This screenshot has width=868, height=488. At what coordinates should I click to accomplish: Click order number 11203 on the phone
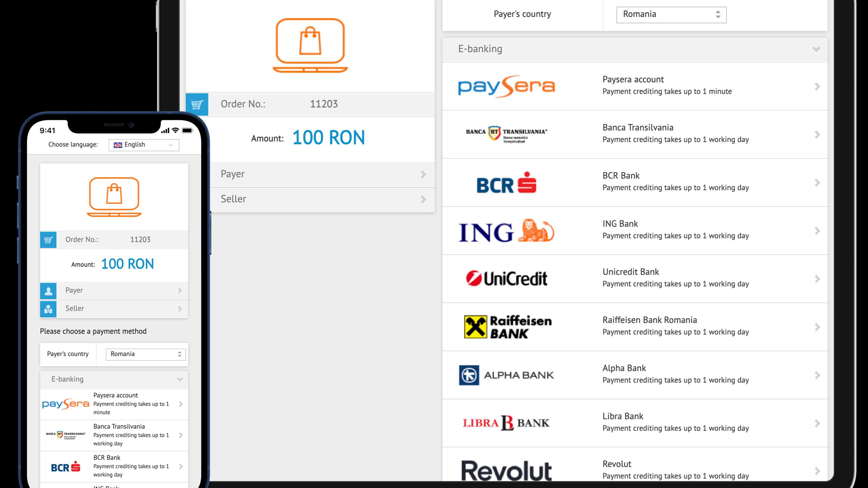tap(140, 240)
